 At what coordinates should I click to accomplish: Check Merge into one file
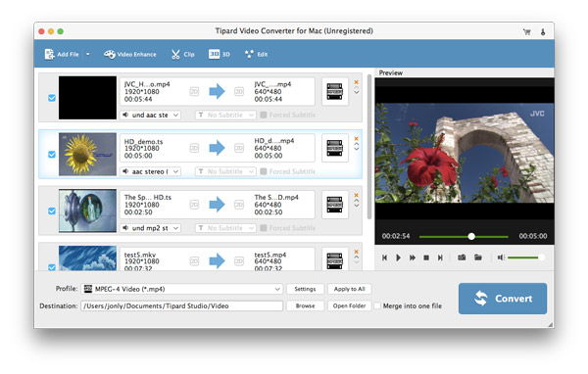coord(377,305)
